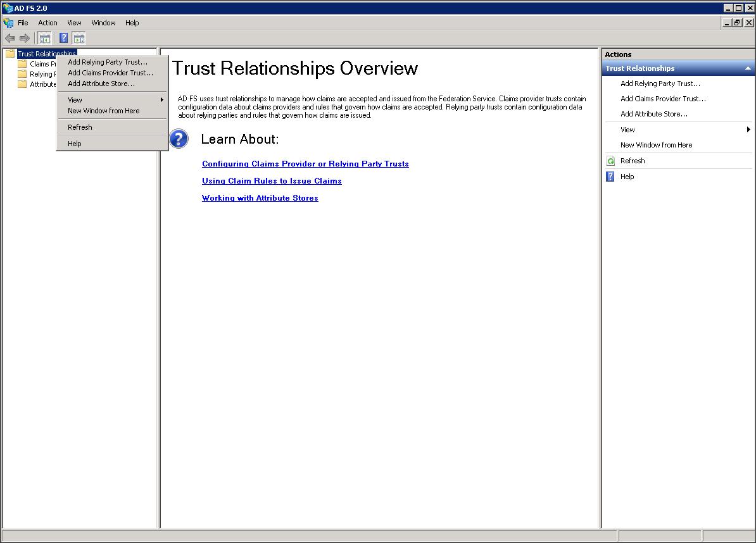Open the Action menu

click(x=47, y=23)
